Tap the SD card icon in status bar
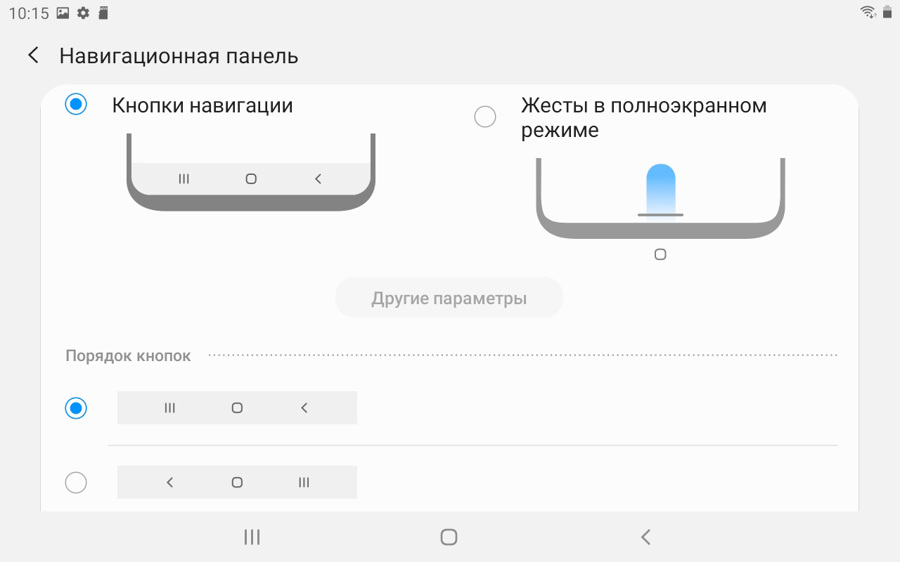This screenshot has height=562, width=900. coord(103,13)
